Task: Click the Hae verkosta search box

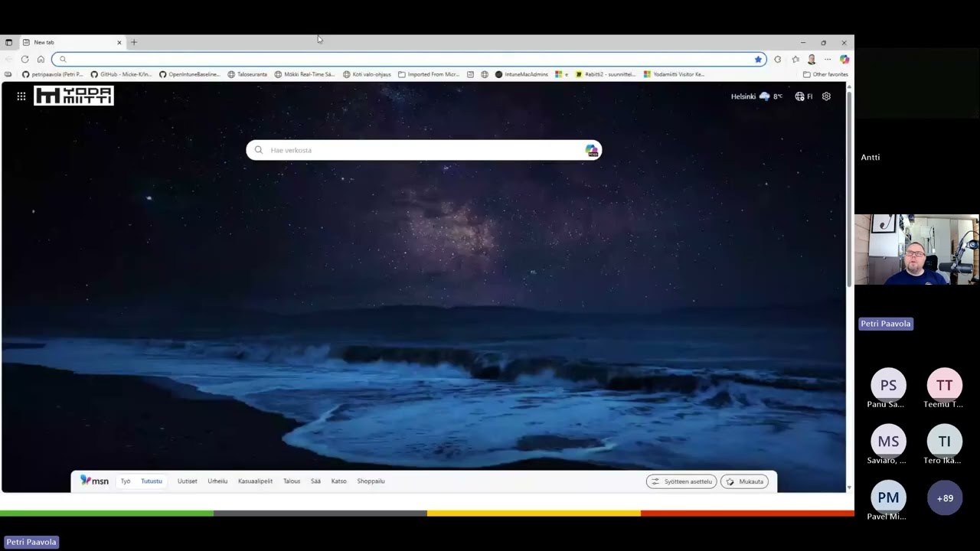Action: (x=424, y=150)
